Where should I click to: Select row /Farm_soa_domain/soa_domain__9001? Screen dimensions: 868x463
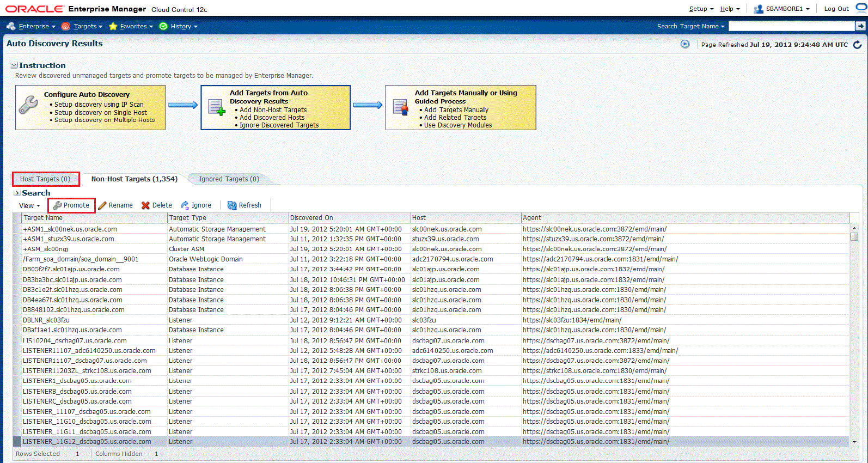431,259
